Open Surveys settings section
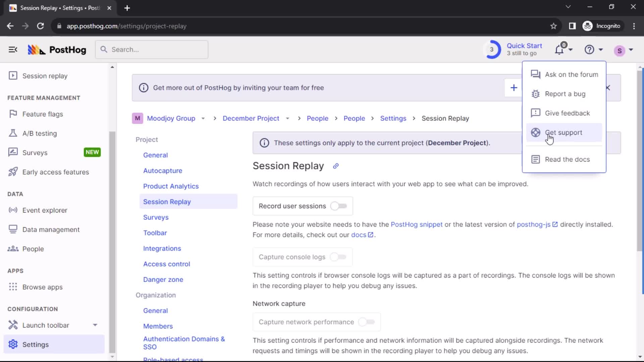644x362 pixels. (156, 217)
